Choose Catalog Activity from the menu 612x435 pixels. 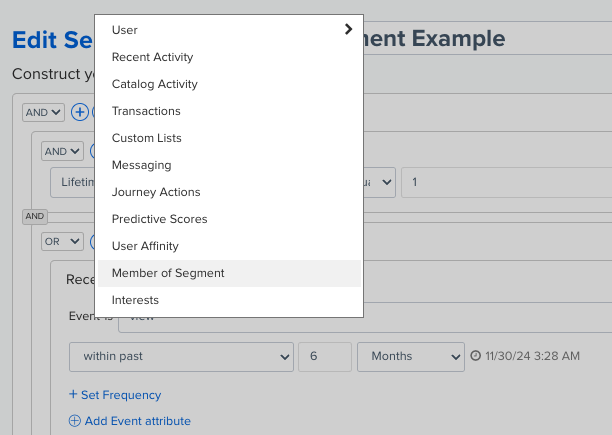[x=229, y=84]
